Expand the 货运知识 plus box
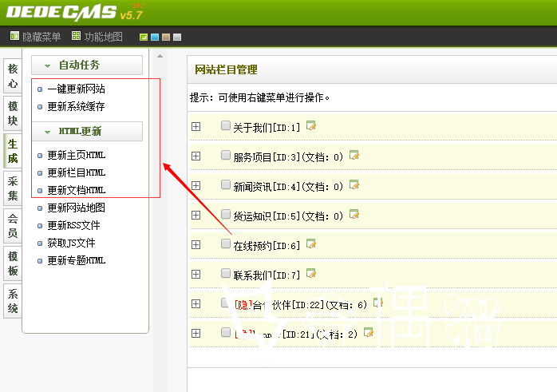557x392 pixels. (196, 215)
